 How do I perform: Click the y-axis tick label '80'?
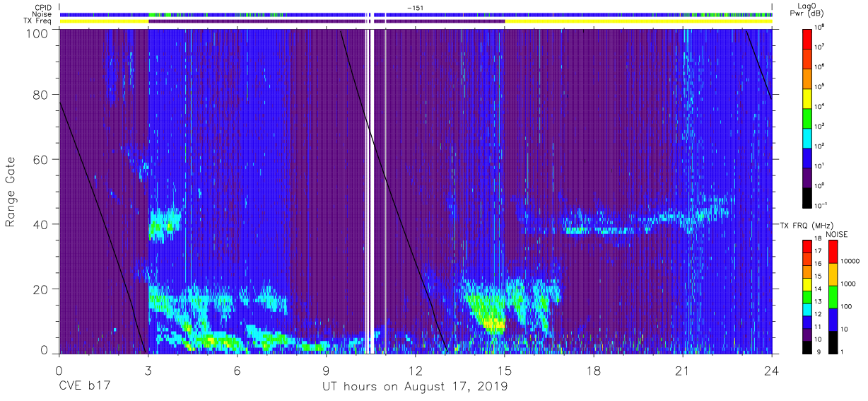click(40, 95)
